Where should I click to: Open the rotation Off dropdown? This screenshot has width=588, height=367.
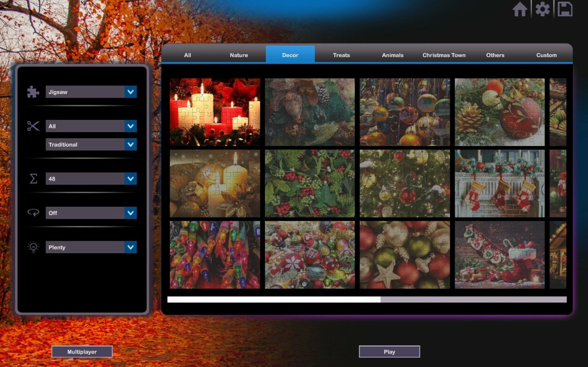(x=130, y=213)
